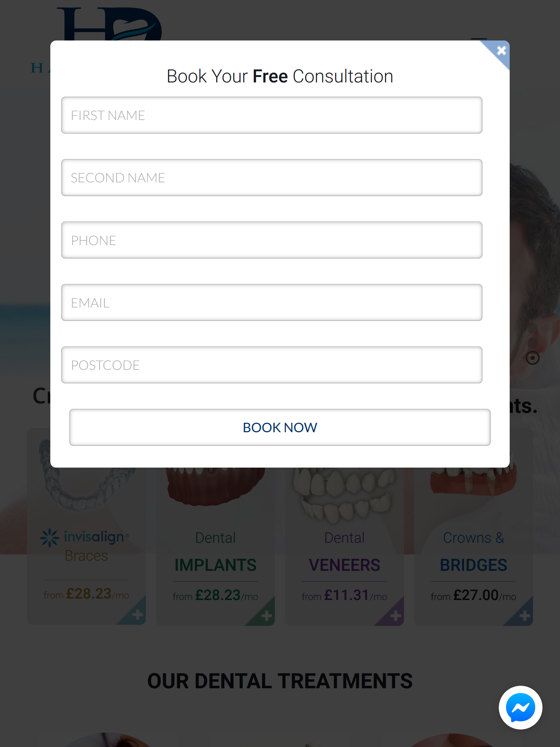Image resolution: width=560 pixels, height=747 pixels.
Task: Open the Dental Veneers treatment link
Action: pos(344,565)
